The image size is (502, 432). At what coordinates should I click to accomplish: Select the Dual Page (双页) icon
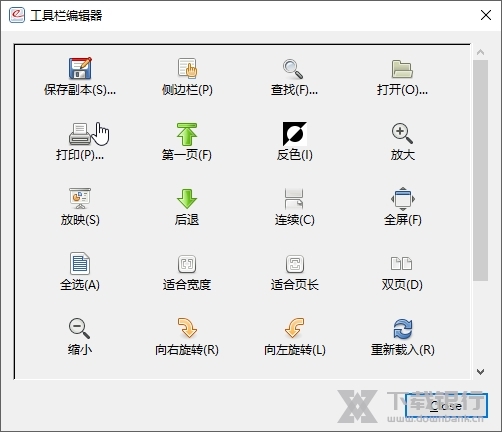click(401, 263)
